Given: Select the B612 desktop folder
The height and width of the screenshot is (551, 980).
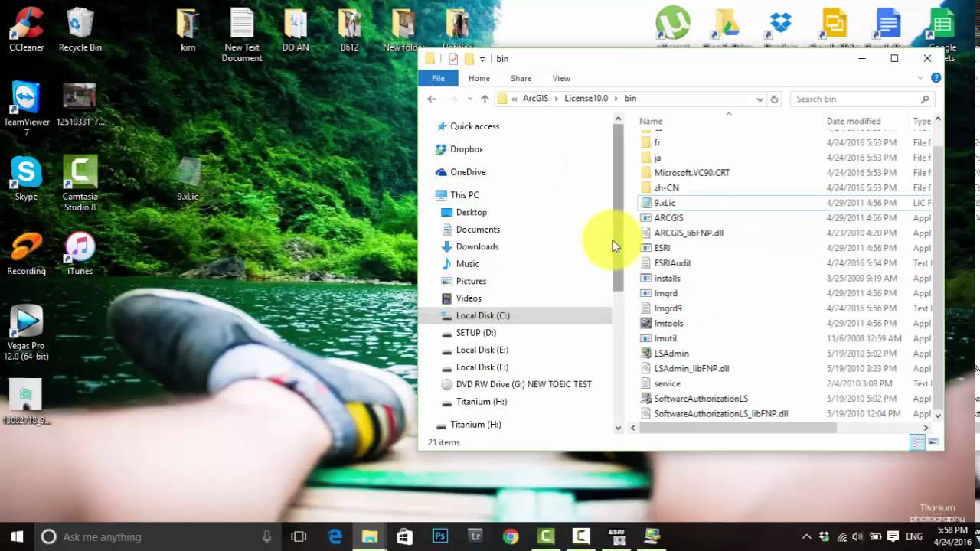Looking at the screenshot, I should [350, 29].
